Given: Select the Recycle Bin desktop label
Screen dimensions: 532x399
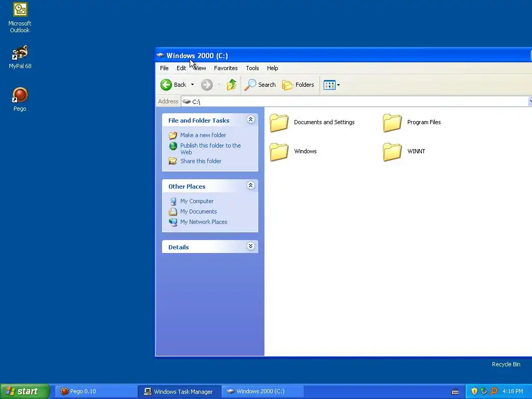Looking at the screenshot, I should click(x=506, y=364).
